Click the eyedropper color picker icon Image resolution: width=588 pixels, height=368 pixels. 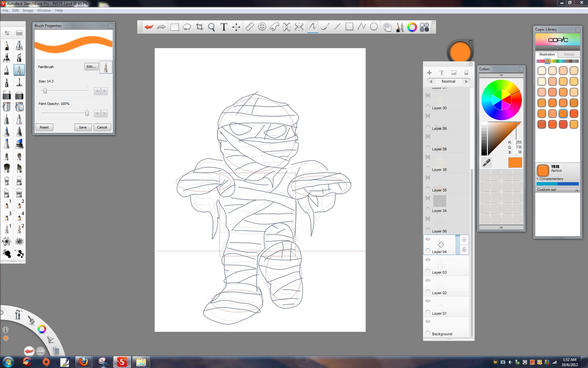[486, 163]
